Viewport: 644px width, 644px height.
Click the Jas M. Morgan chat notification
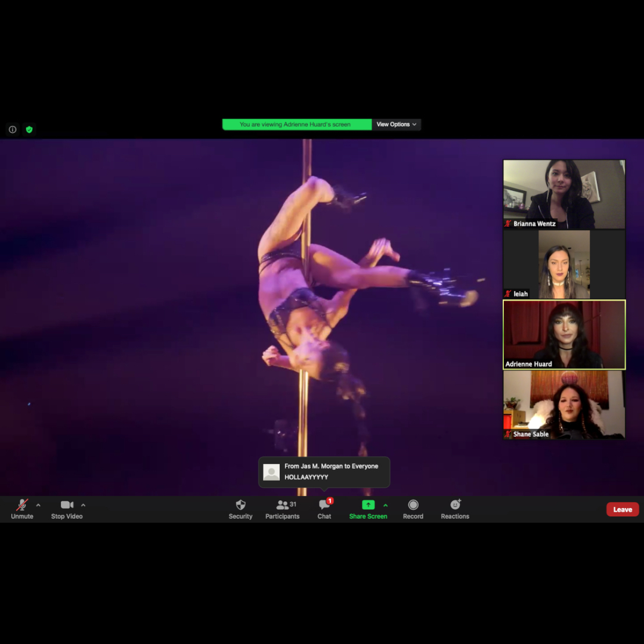(324, 472)
